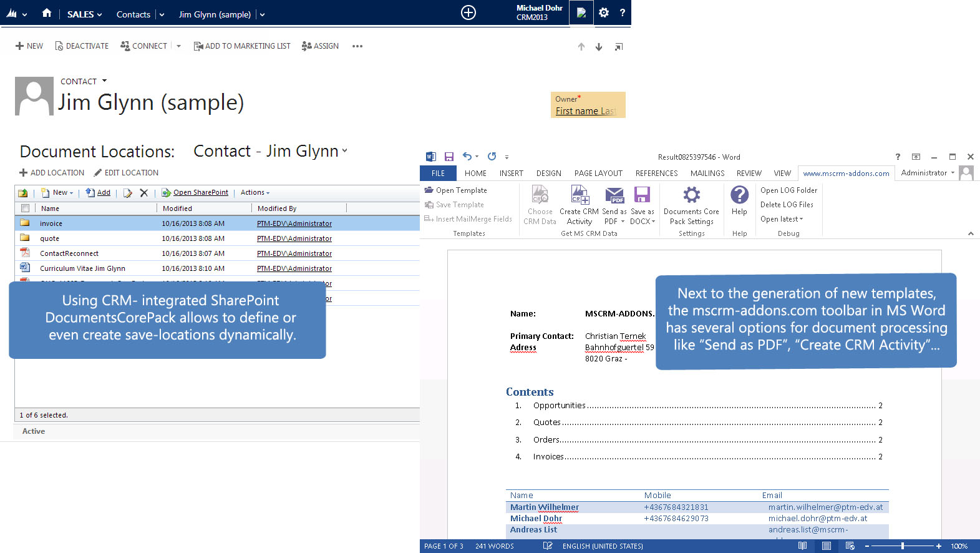This screenshot has width=980, height=553.
Task: Click the Open SharePoint link
Action: 200,193
